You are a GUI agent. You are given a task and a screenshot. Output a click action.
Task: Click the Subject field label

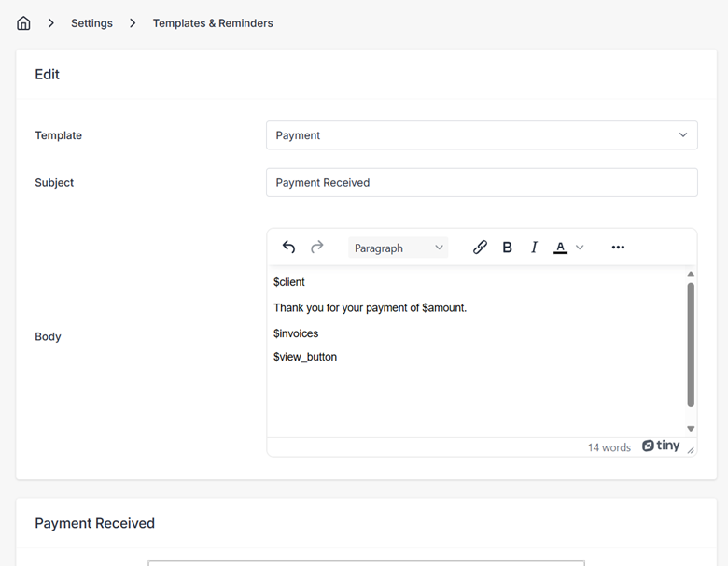point(54,183)
